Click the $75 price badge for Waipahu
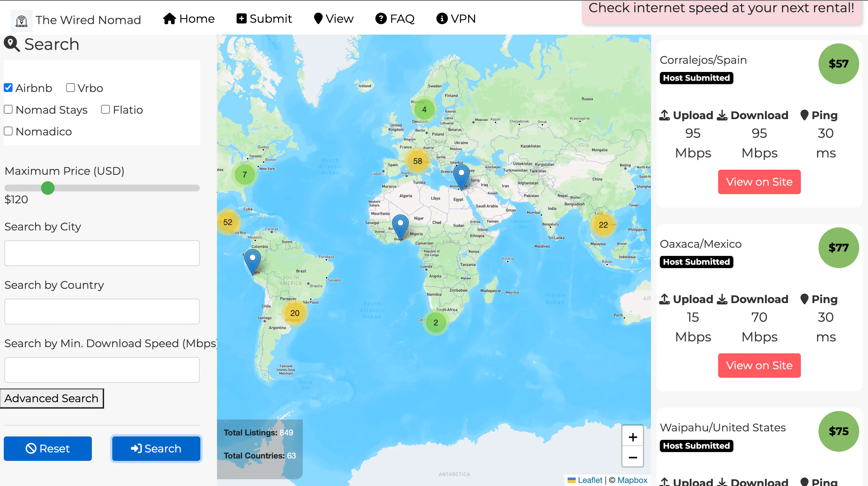 pos(839,431)
